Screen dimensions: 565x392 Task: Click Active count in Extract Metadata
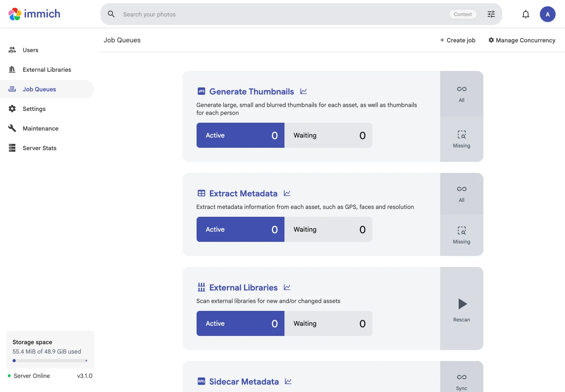coord(241,229)
